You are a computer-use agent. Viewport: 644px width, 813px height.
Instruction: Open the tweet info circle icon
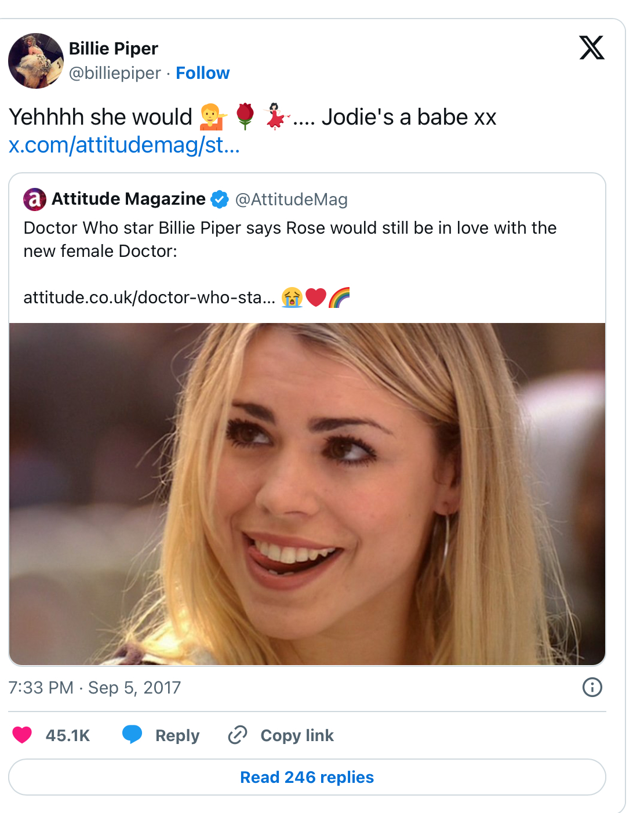(x=592, y=687)
